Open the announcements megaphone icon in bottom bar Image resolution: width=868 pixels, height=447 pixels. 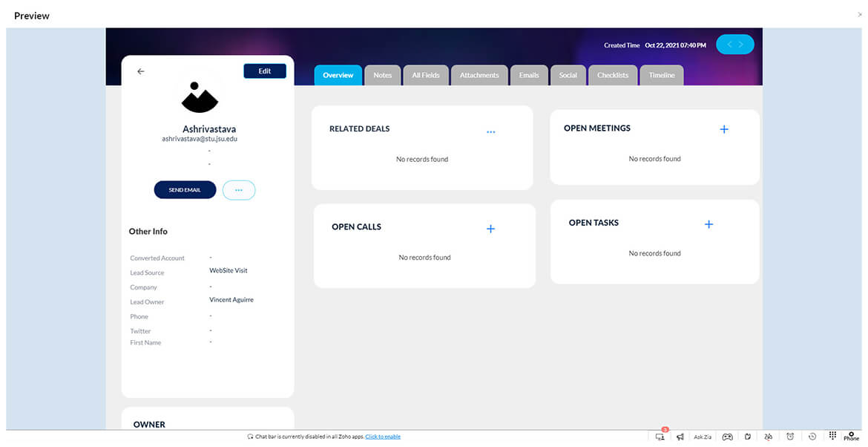(680, 437)
